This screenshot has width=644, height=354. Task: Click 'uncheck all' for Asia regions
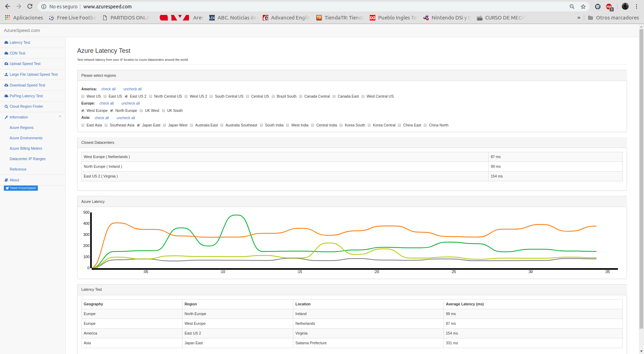[126, 118]
